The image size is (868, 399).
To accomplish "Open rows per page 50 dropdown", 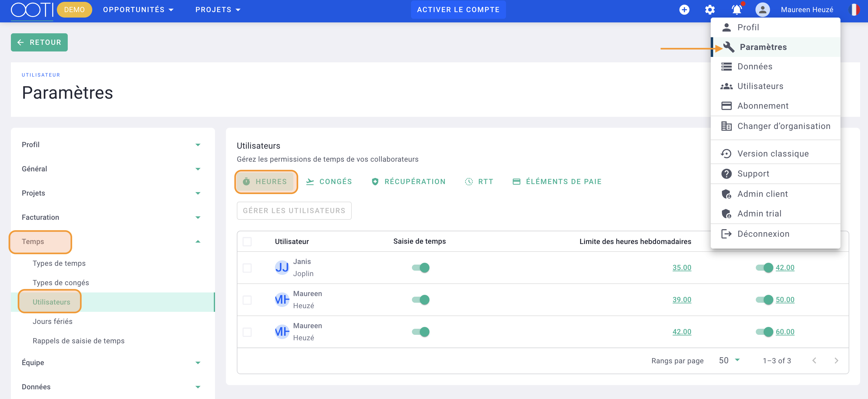I will pyautogui.click(x=729, y=361).
